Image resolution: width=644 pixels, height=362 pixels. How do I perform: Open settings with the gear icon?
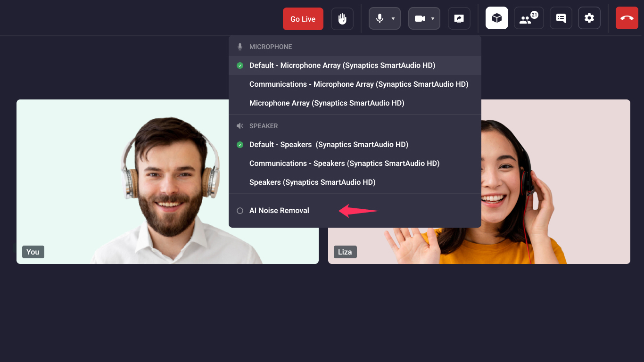coord(589,18)
